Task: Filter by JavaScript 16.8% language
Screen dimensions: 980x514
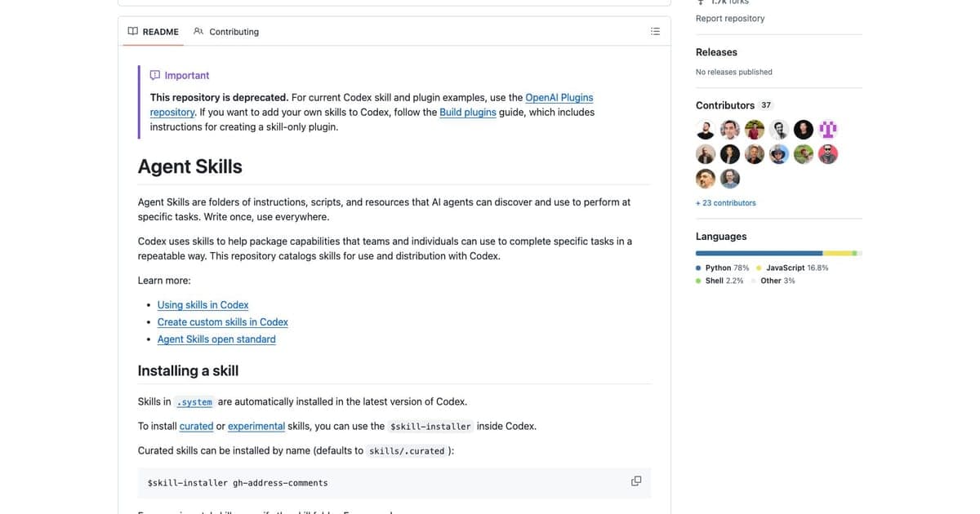Action: click(792, 268)
